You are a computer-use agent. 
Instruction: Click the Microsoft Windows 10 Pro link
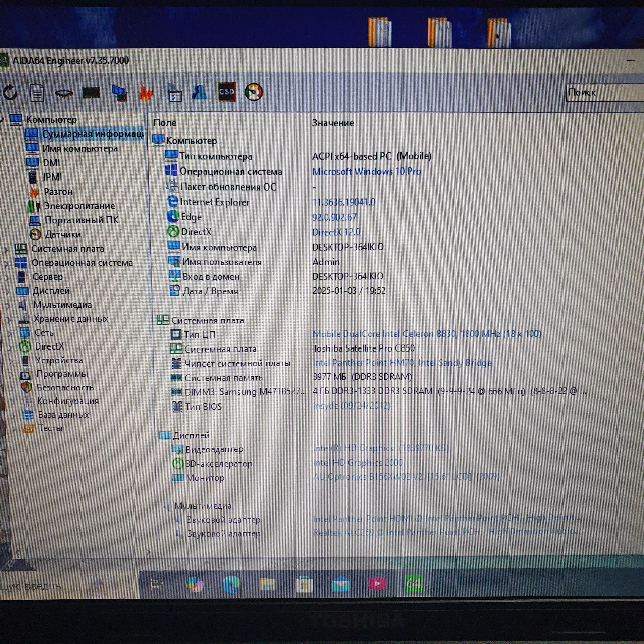pyautogui.click(x=367, y=172)
